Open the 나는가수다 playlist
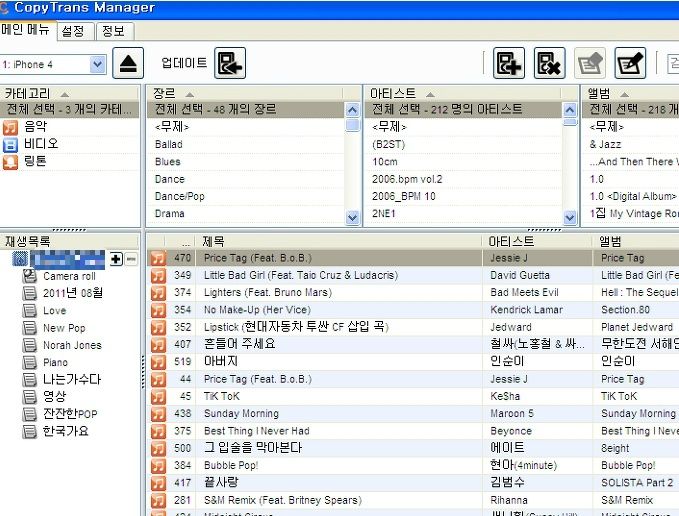The width and height of the screenshot is (679, 516). (x=72, y=380)
